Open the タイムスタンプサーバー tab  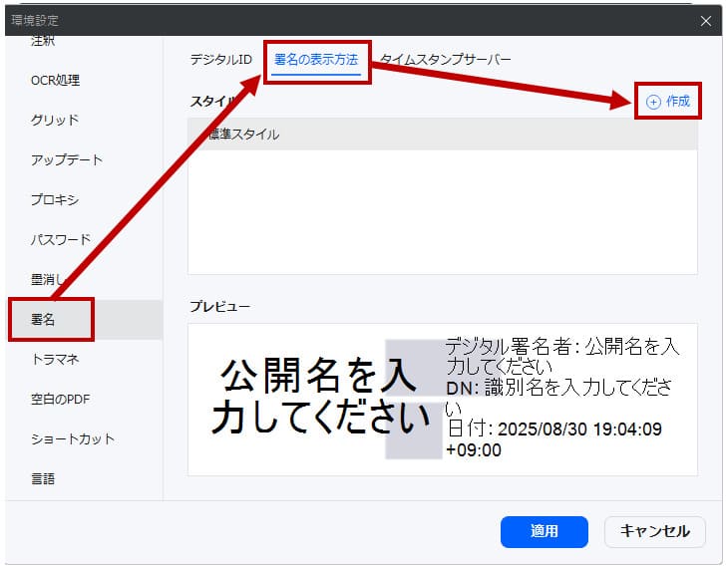pos(445,60)
